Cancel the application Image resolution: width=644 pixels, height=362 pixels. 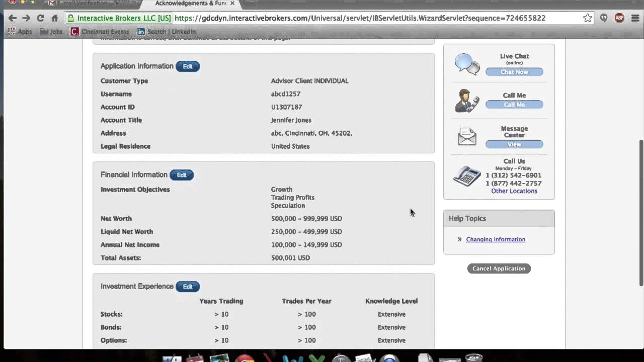(499, 268)
